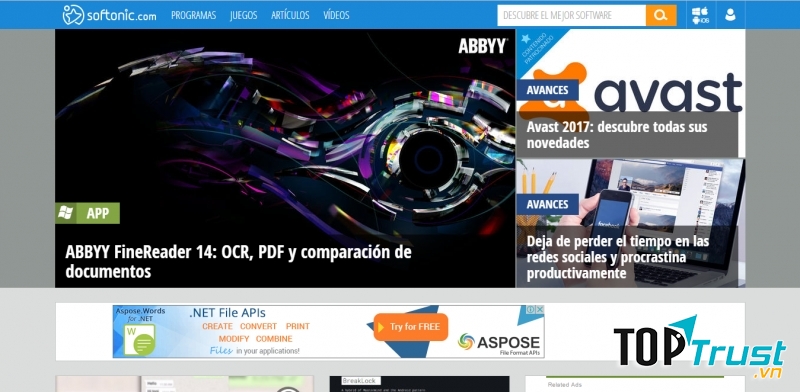
Task: Open the JUEGOS menu
Action: pos(243,15)
